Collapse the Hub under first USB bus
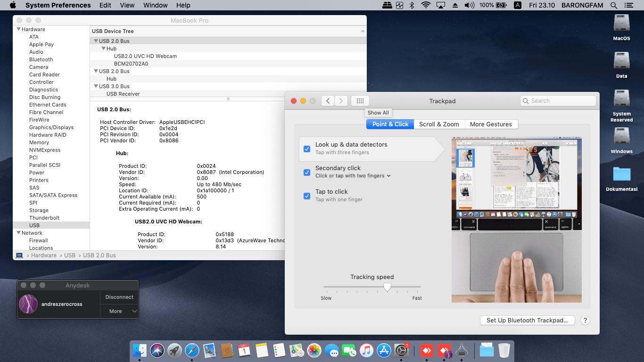The image size is (644, 362). [103, 49]
